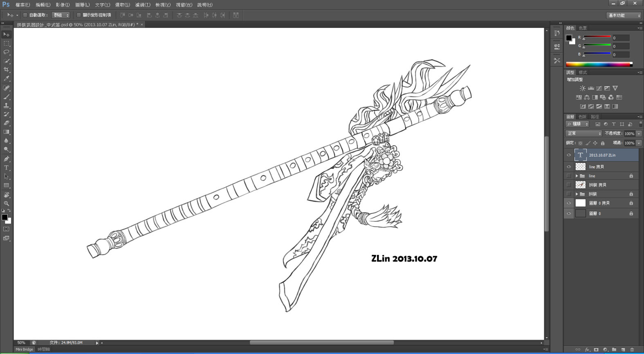Enable the 自動選取 checkbox

[25, 15]
